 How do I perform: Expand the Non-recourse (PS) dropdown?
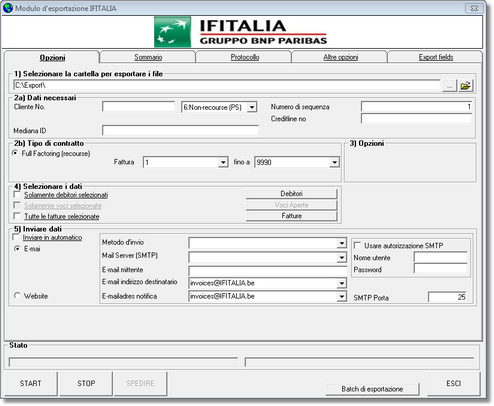pos(252,107)
